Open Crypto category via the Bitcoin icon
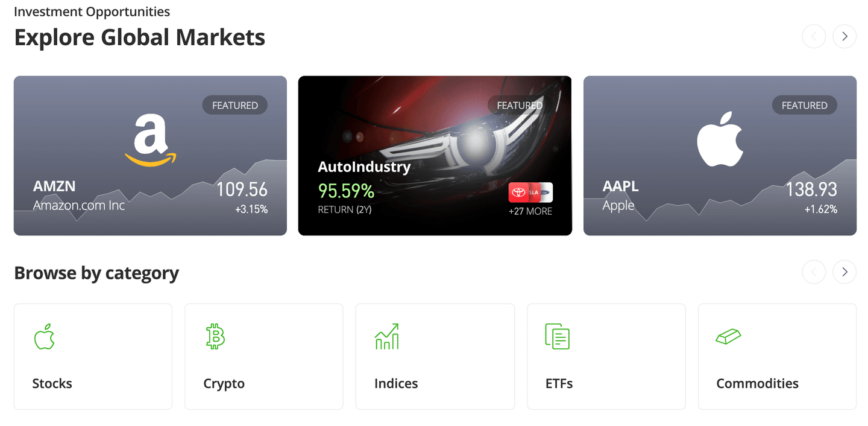This screenshot has height=426, width=868. click(x=216, y=336)
